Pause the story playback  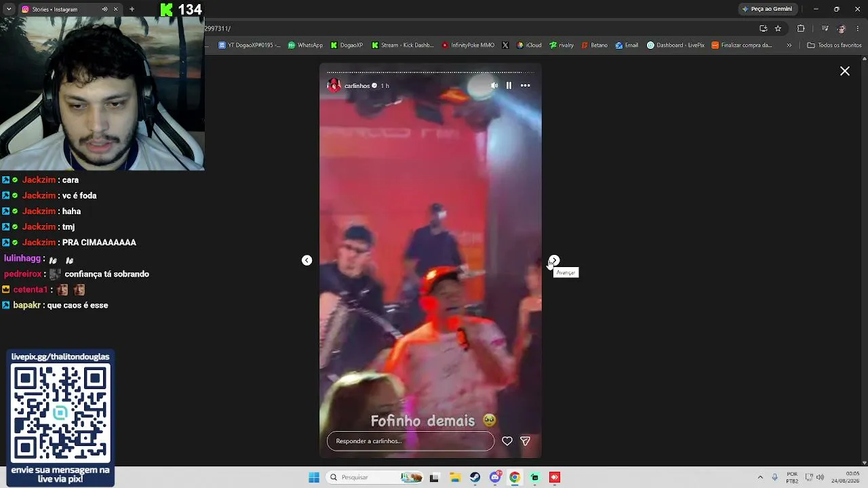509,85
